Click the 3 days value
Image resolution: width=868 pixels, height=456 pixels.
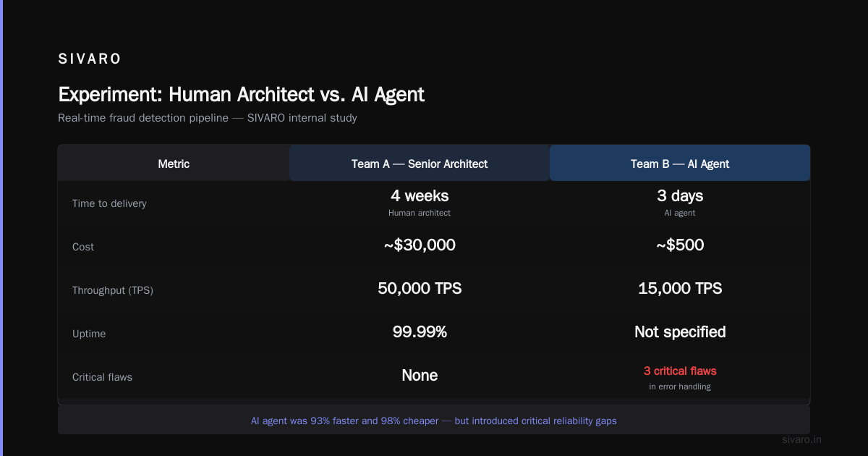[x=680, y=196]
